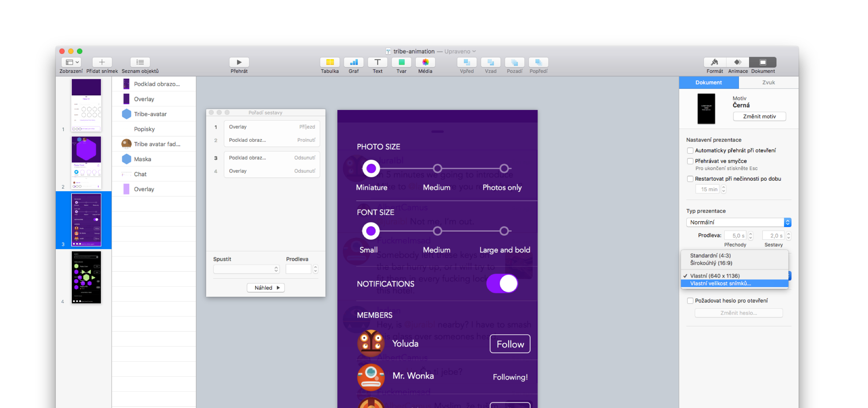Open the Média photo browser
The width and height of the screenshot is (868, 408).
[x=425, y=62]
